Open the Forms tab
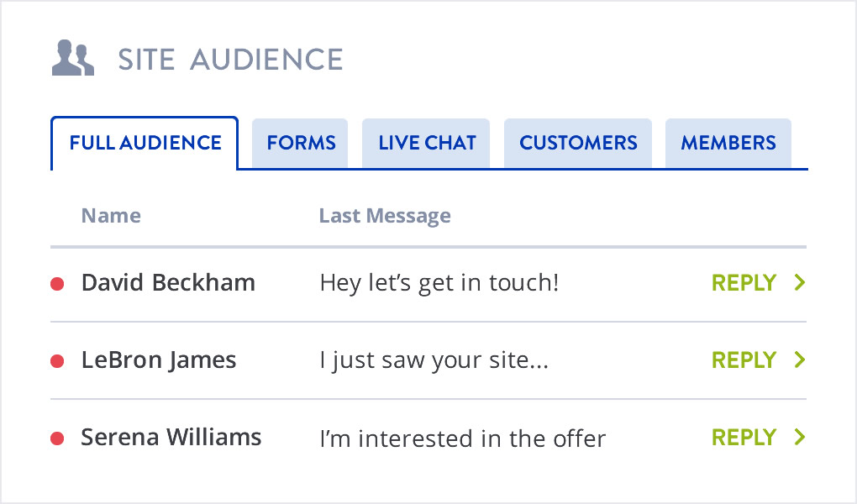 tap(301, 143)
